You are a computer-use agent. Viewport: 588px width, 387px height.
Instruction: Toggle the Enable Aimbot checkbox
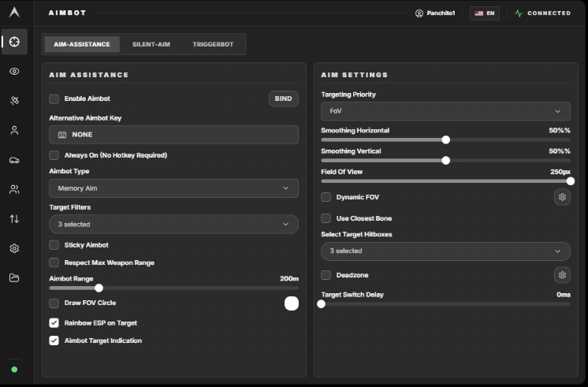54,99
